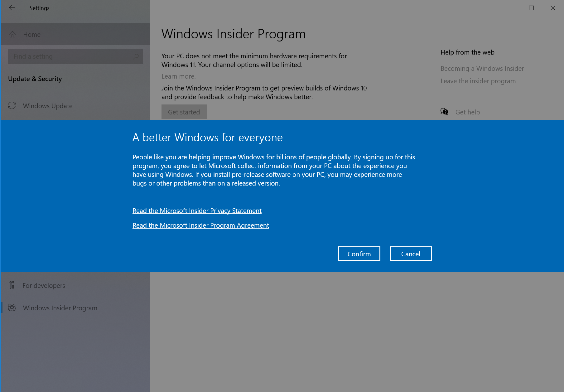The height and width of the screenshot is (392, 564).
Task: Confirm joining the Insider Program
Action: coord(359,254)
